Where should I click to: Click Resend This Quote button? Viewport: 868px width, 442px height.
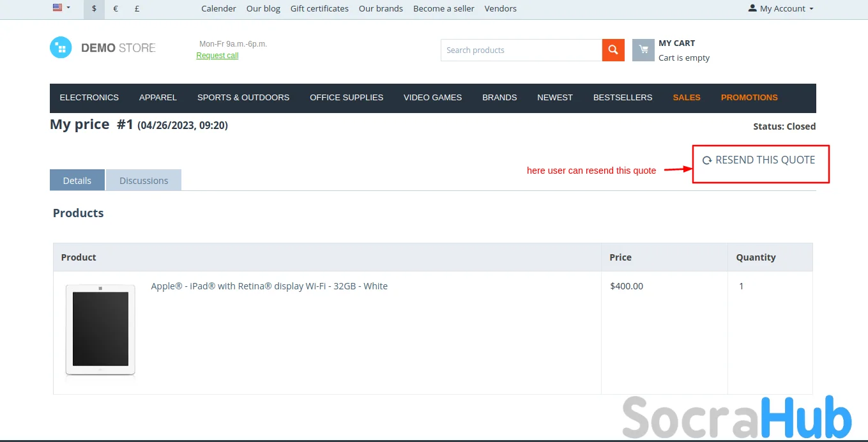(x=759, y=160)
